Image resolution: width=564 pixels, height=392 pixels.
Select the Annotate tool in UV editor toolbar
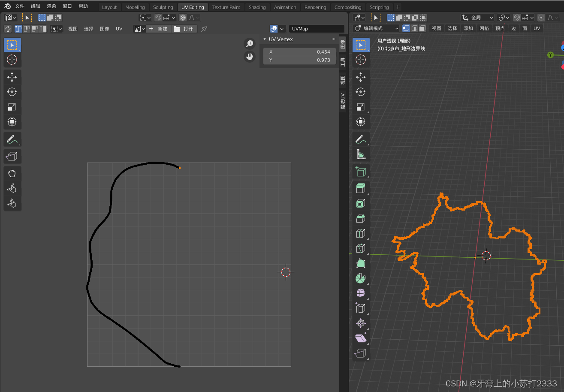(12, 139)
